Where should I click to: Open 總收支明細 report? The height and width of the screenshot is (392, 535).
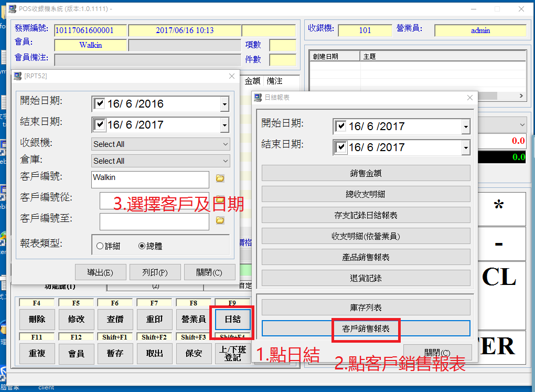tap(366, 194)
